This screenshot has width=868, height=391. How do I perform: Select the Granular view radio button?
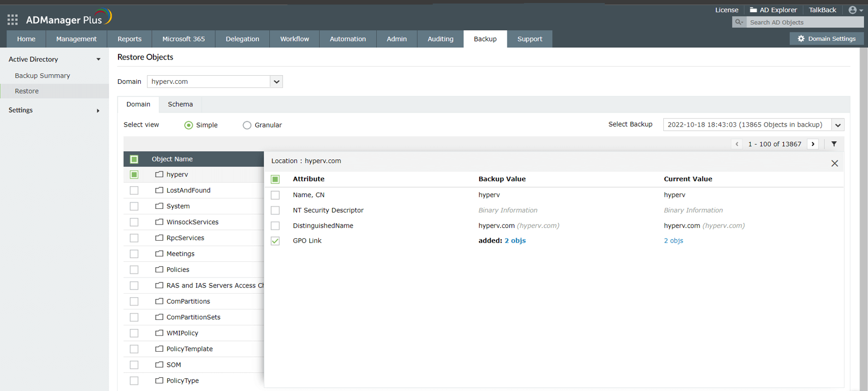(247, 125)
